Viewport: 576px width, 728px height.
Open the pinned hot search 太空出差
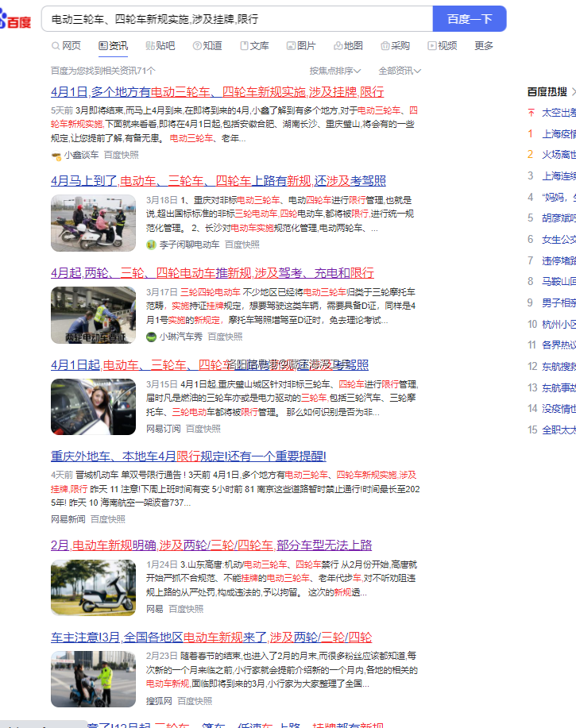coord(559,113)
